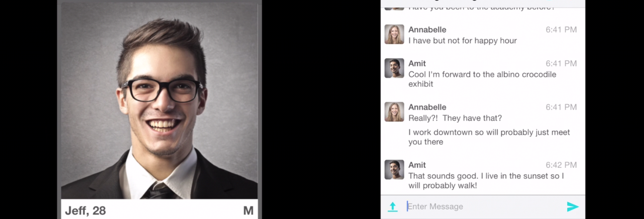The width and height of the screenshot is (644, 219).
Task: Select the "That sounds good. I live in the sunset" message
Action: pyautogui.click(x=486, y=181)
